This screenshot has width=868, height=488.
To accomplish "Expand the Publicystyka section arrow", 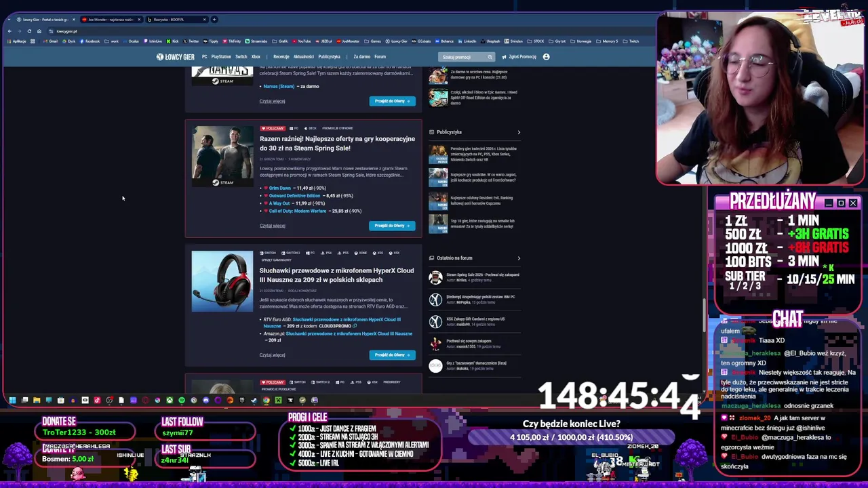I will 519,132.
